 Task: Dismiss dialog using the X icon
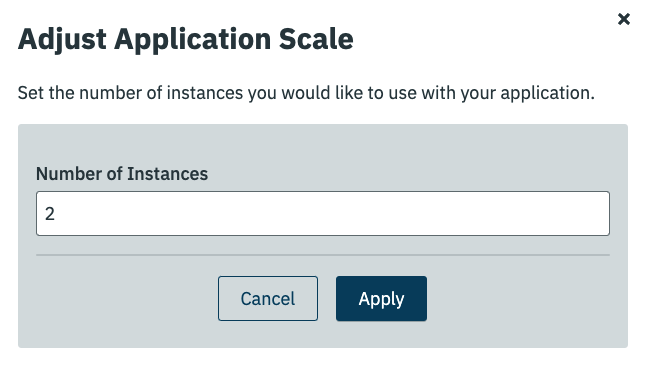[x=623, y=19]
